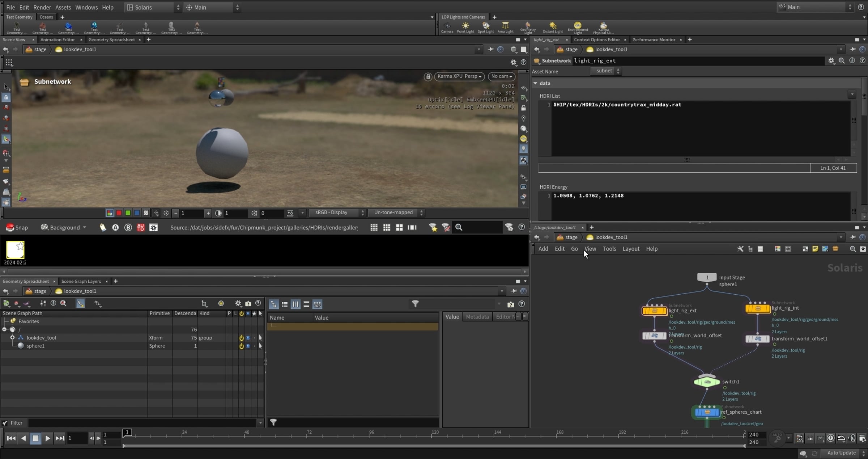868x459 pixels.
Task: Click the Layout menu in network editor
Action: 631,249
